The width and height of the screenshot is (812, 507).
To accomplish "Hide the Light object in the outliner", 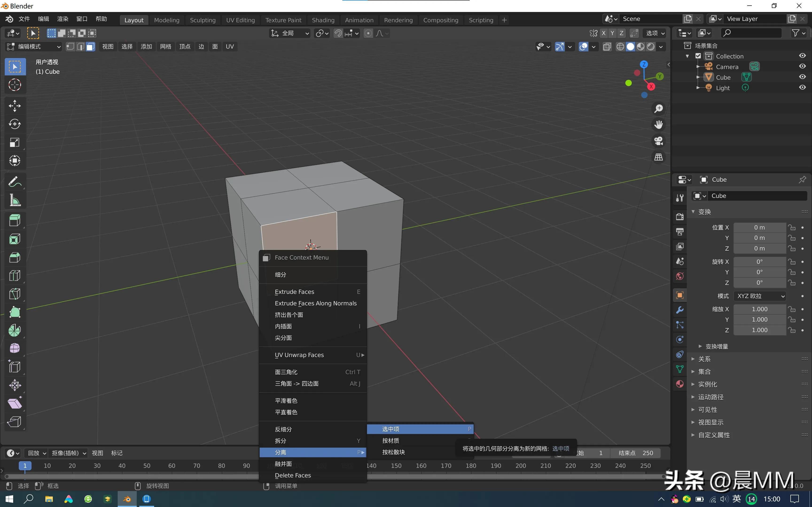I will pos(803,87).
